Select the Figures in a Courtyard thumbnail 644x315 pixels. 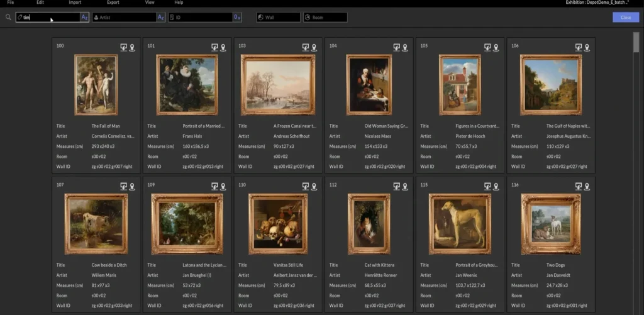click(x=460, y=85)
